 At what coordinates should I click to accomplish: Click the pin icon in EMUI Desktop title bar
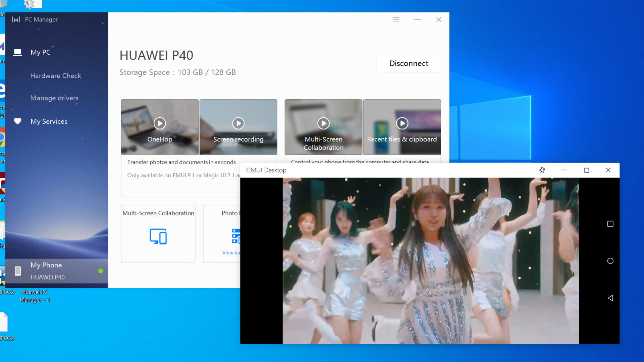(542, 170)
